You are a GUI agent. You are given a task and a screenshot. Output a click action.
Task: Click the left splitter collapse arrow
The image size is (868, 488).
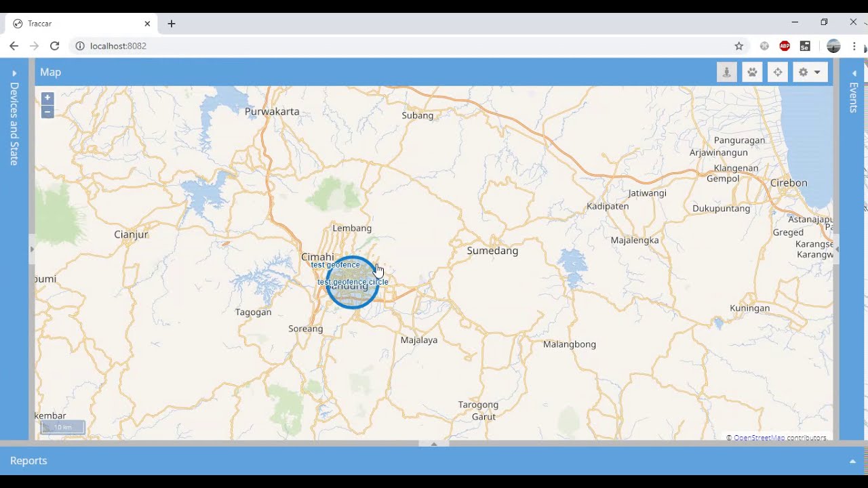point(32,249)
